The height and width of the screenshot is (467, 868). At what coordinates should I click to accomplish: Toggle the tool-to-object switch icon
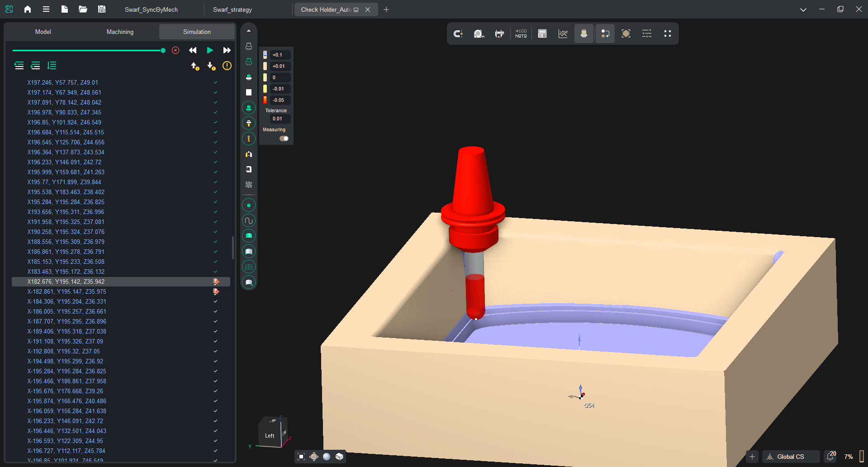tap(605, 33)
